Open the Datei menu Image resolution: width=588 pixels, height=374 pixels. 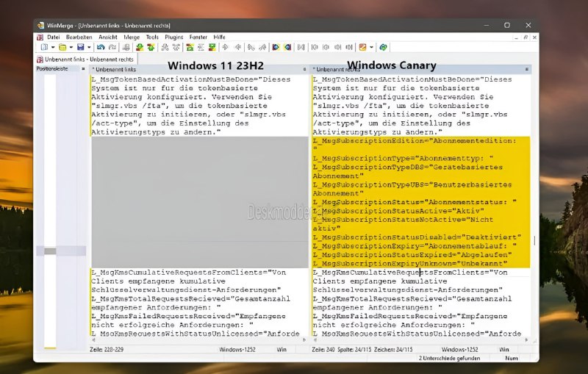pyautogui.click(x=53, y=37)
